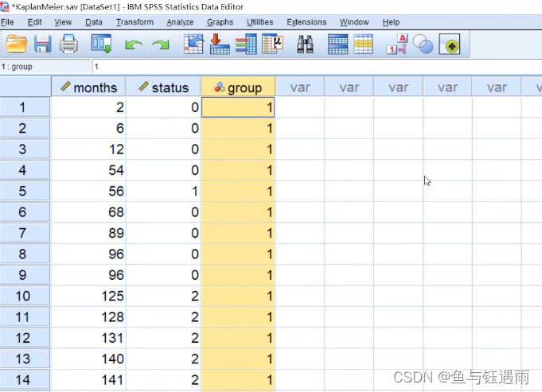The height and width of the screenshot is (392, 542).
Task: Click months cell with value 54
Action: click(88, 170)
